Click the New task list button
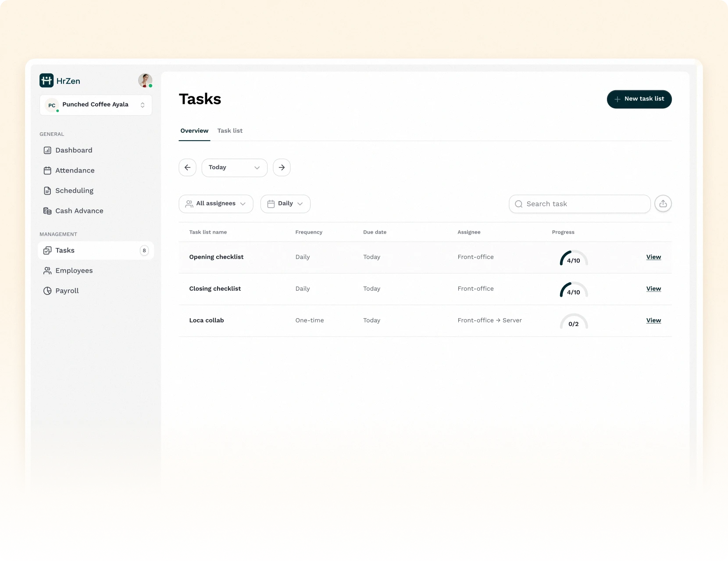The height and width of the screenshot is (561, 728). 639,99
